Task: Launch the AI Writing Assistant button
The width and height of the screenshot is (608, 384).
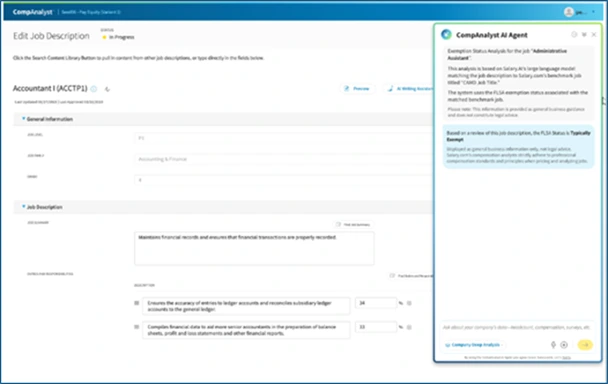Action: point(409,89)
